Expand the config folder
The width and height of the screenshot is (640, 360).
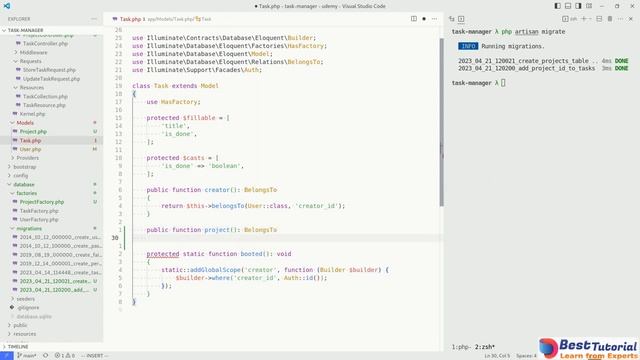coord(20,176)
